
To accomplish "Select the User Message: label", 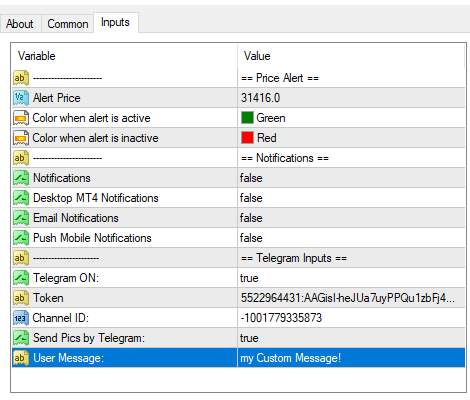I will tap(68, 358).
